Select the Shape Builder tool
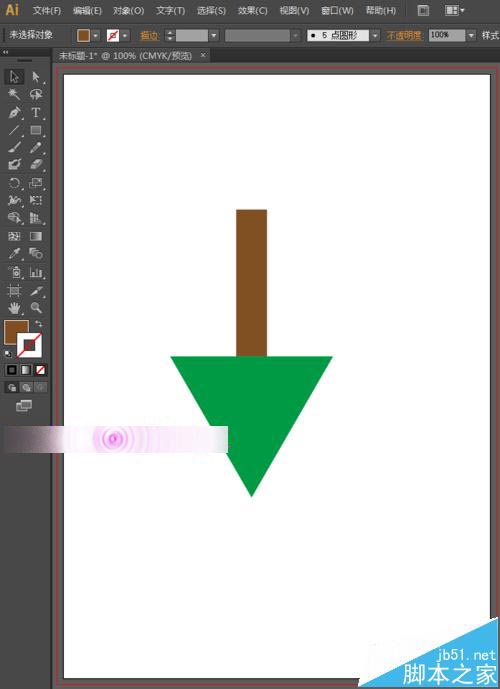500x689 pixels. pyautogui.click(x=14, y=218)
